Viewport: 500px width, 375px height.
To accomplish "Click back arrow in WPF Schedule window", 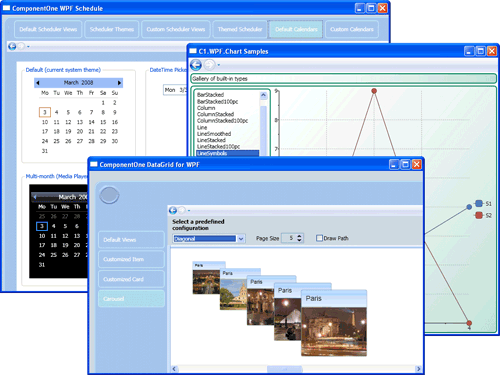I will pyautogui.click(x=12, y=46).
